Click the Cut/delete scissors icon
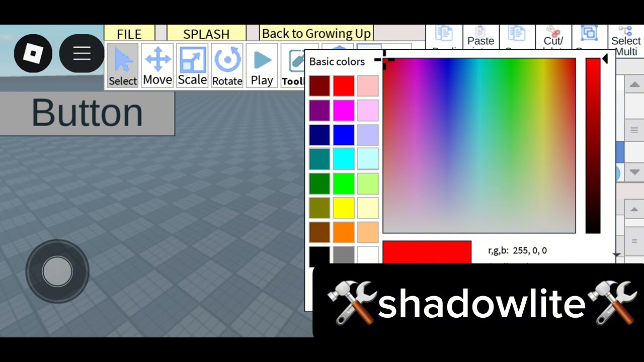This screenshot has width=644, height=362. 553,36
